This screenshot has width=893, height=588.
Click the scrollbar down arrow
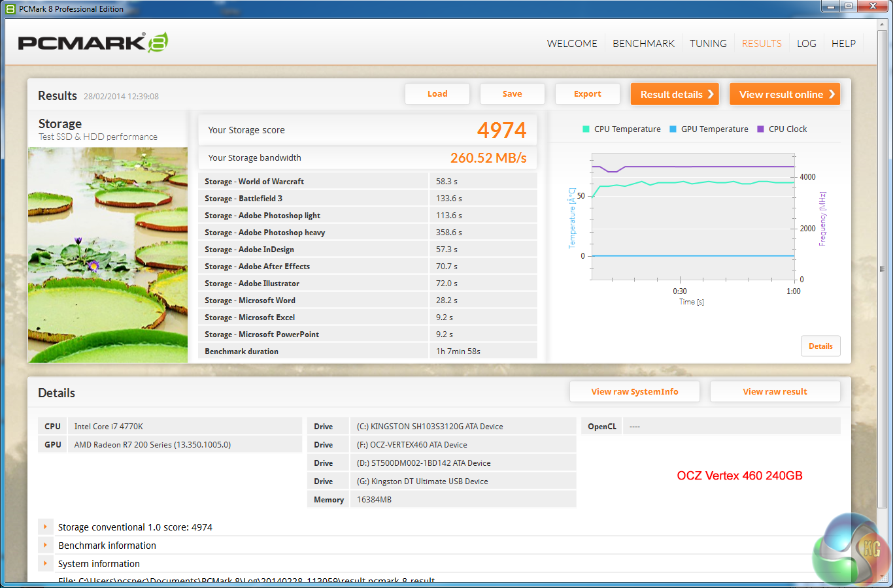tap(882, 578)
